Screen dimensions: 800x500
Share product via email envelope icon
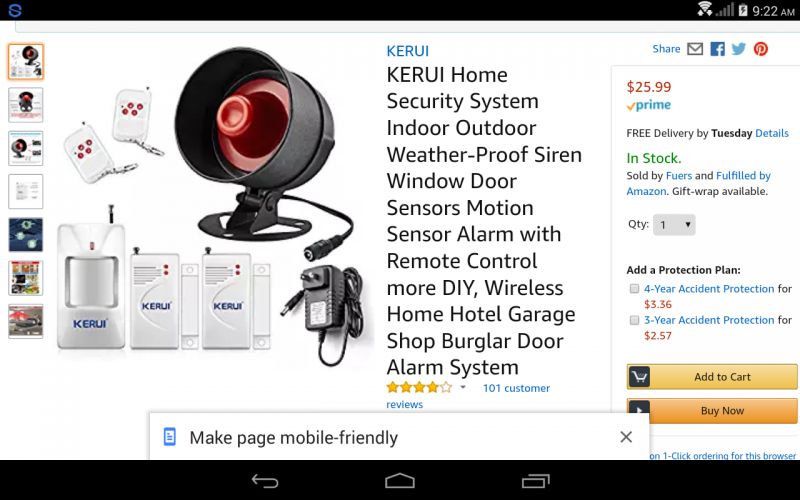point(695,49)
